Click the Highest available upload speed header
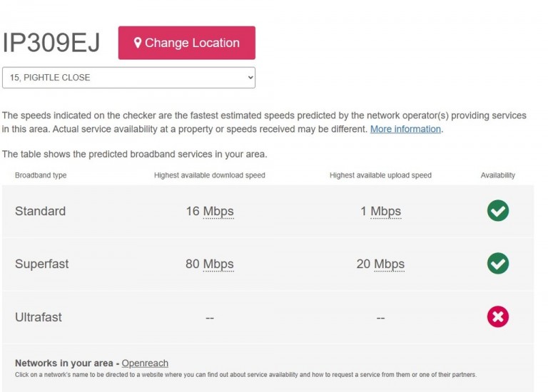 point(380,175)
